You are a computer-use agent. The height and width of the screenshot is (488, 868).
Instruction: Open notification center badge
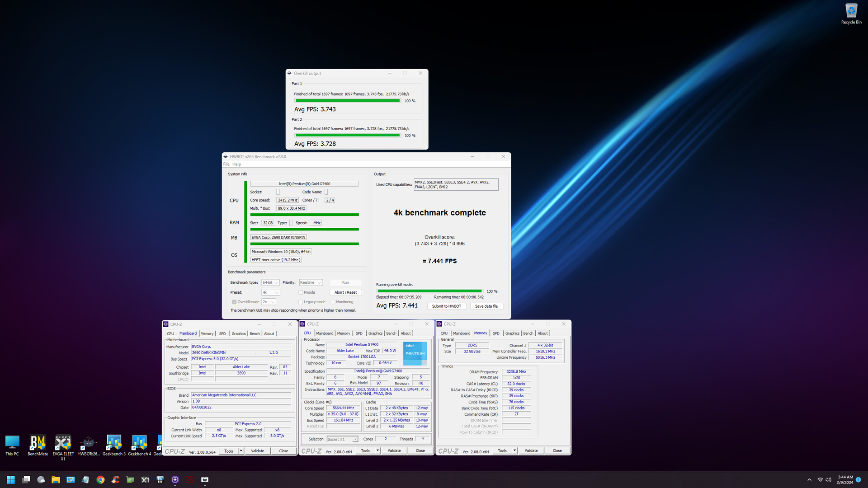tap(858, 479)
